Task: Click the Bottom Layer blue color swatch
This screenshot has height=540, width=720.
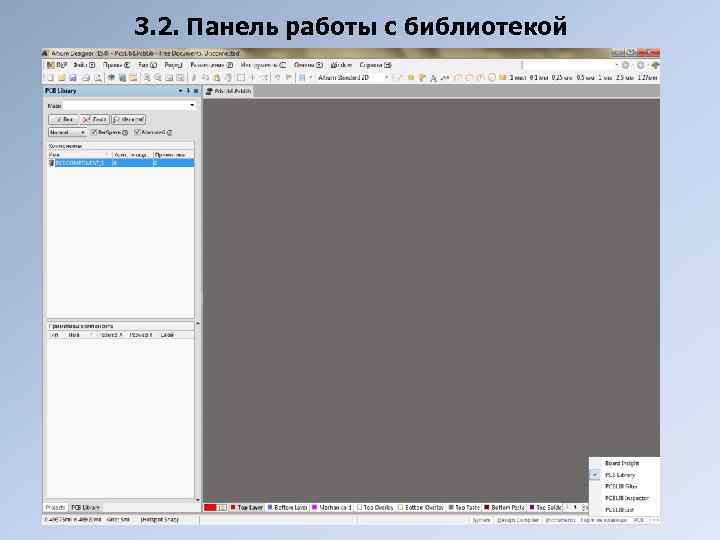Action: (x=270, y=507)
